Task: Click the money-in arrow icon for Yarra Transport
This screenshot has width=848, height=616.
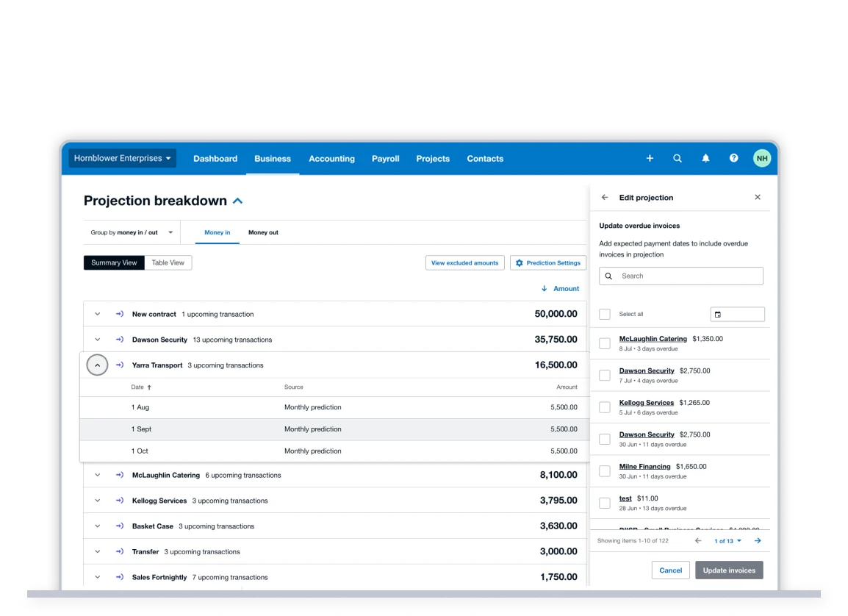Action: click(120, 365)
